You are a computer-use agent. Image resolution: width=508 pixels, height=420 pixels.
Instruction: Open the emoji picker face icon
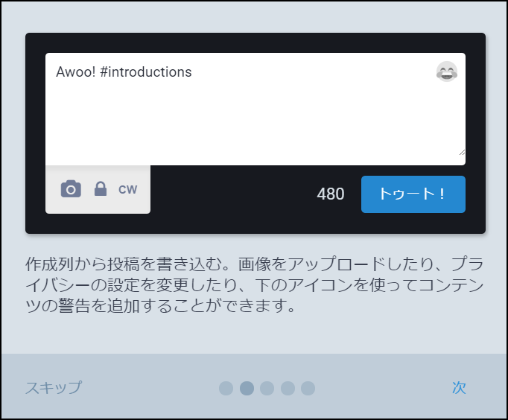[447, 71]
